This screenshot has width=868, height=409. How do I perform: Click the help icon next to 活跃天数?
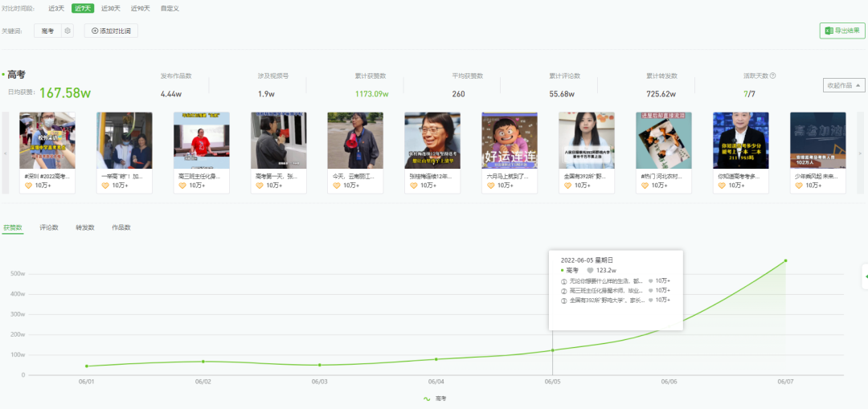tap(773, 76)
